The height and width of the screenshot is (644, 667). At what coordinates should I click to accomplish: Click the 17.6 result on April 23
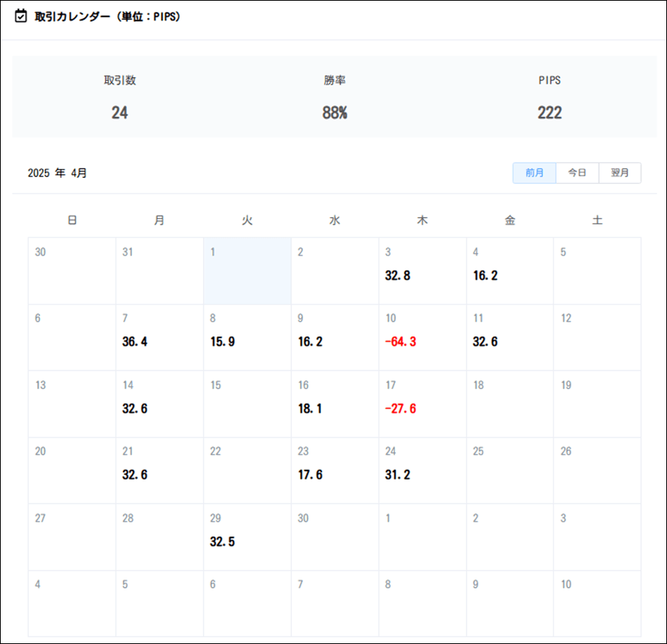pos(310,475)
